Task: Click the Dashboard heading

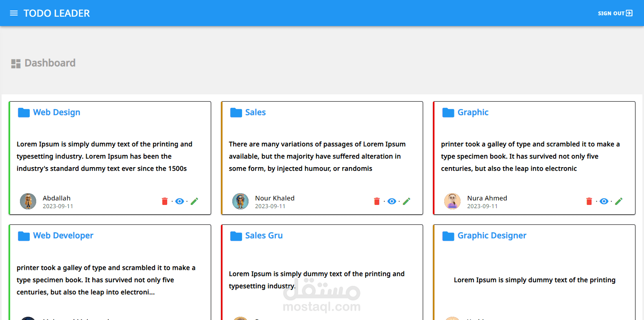Action: click(50, 63)
